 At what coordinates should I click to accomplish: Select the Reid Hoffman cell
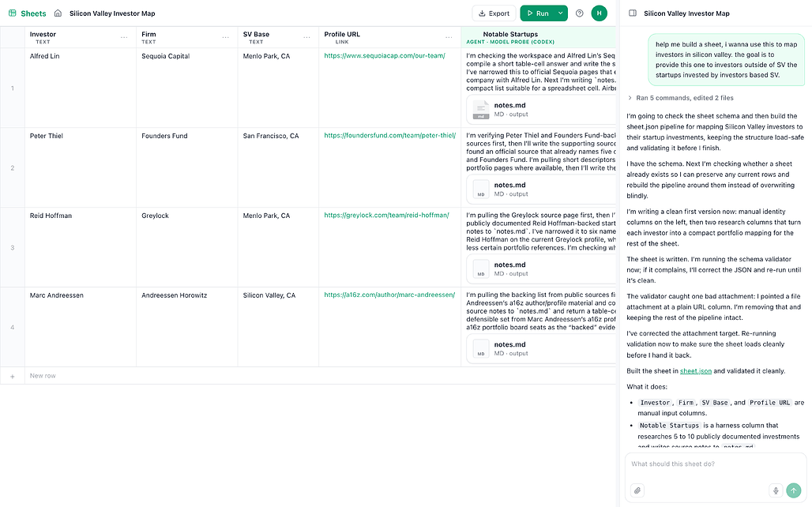click(x=81, y=247)
